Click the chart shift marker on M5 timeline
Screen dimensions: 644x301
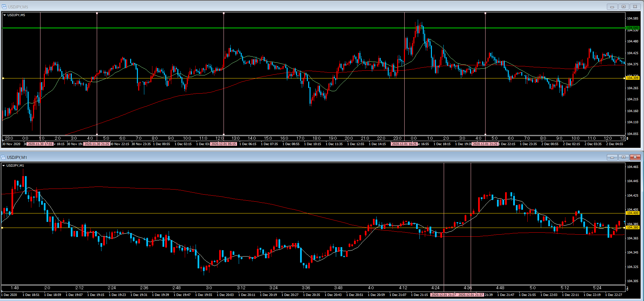(x=627, y=138)
